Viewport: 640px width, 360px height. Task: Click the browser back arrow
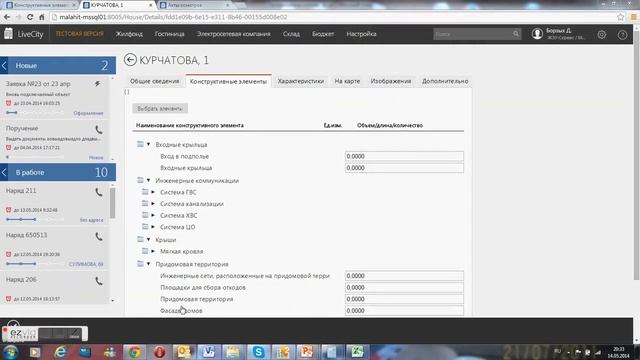(7, 17)
